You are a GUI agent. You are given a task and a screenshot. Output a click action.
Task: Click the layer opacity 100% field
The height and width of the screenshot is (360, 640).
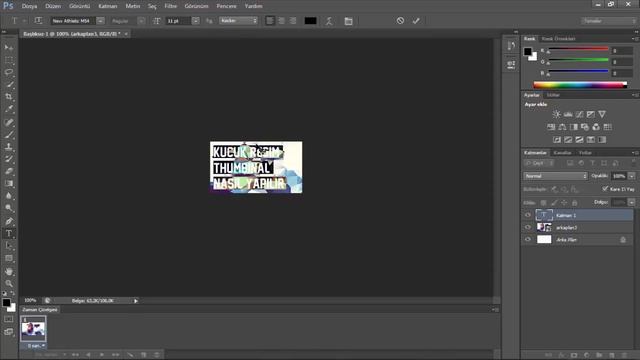click(619, 176)
